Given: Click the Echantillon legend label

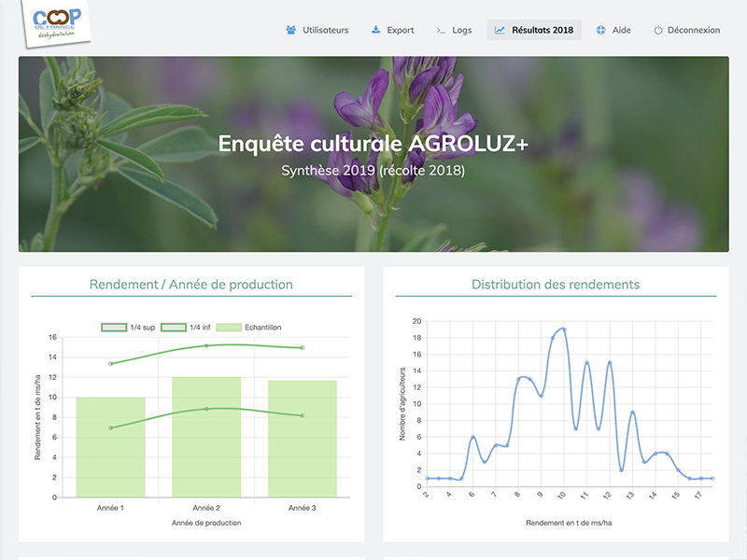Looking at the screenshot, I should [263, 328].
